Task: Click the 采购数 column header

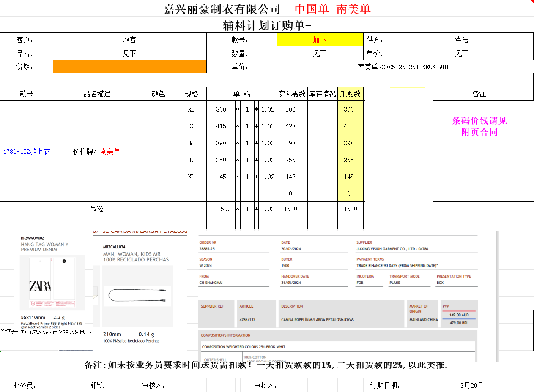Action: pyautogui.click(x=350, y=94)
